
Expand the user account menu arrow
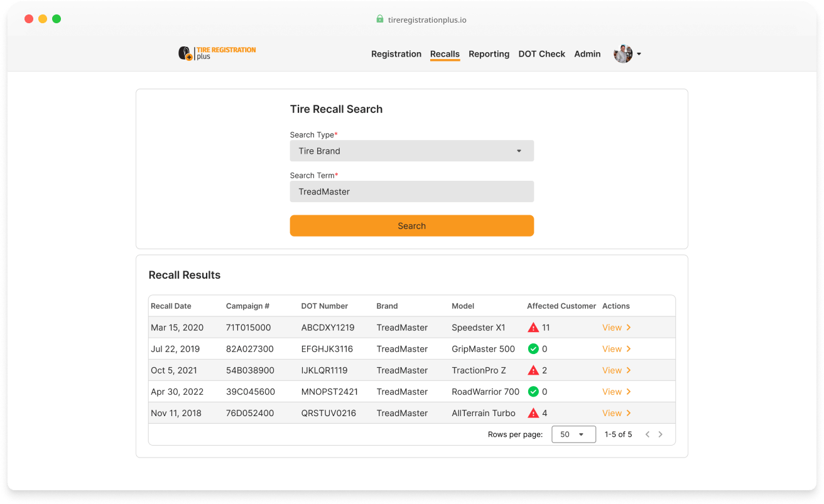click(x=639, y=54)
